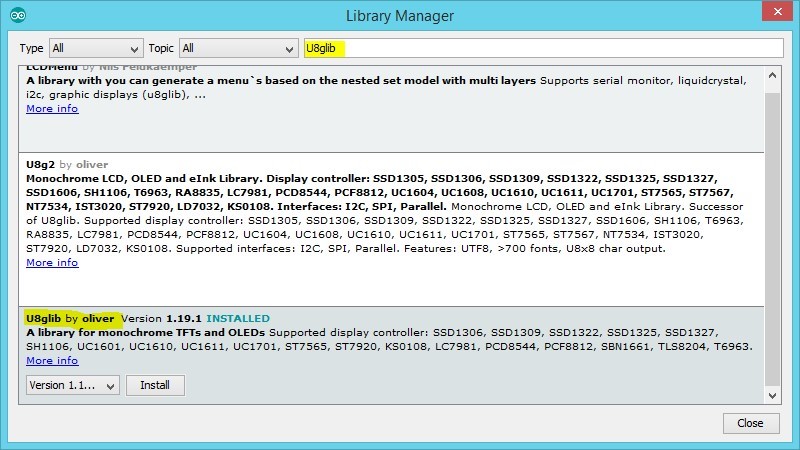Click 'A library for monochrome TFTs and OLEDs'
The width and height of the screenshot is (800, 450).
tap(145, 333)
